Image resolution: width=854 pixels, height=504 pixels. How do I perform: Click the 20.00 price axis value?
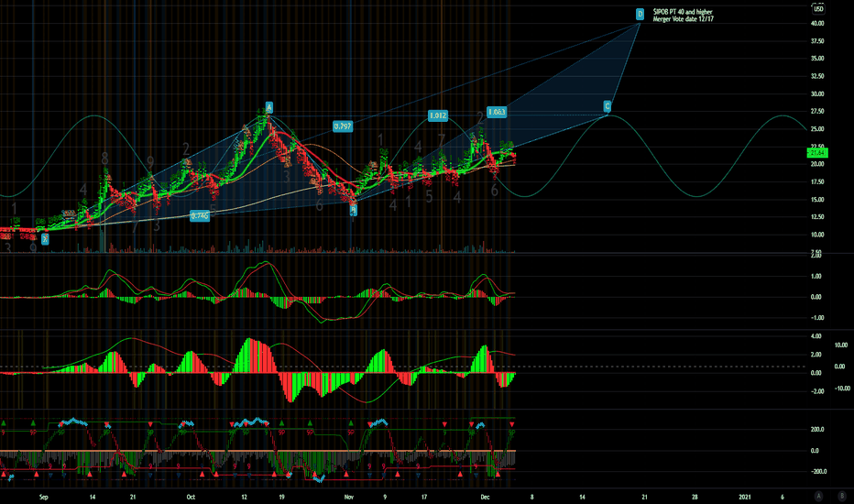point(817,164)
